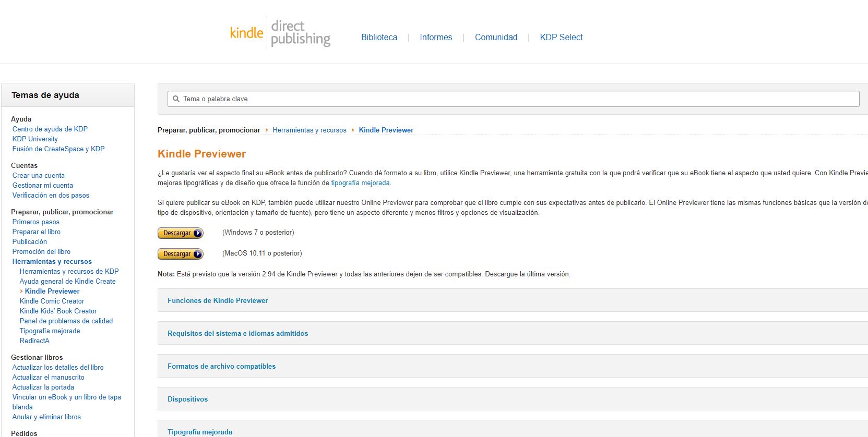This screenshot has height=437, width=868.
Task: Click 'Kindle Previewer' breadcrumb link
Action: [x=386, y=130]
